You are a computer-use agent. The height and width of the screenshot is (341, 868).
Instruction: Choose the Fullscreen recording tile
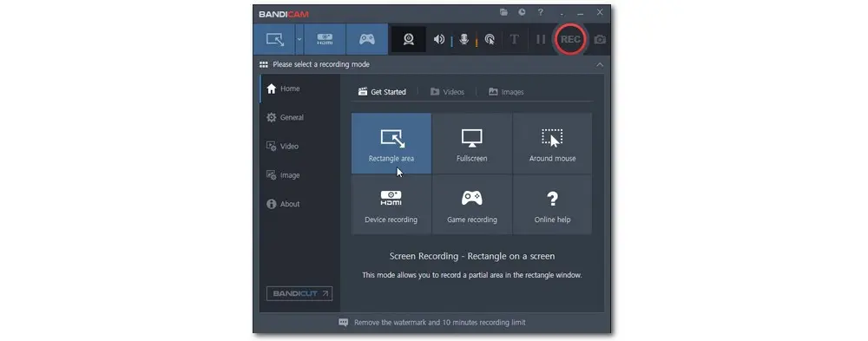tap(471, 143)
